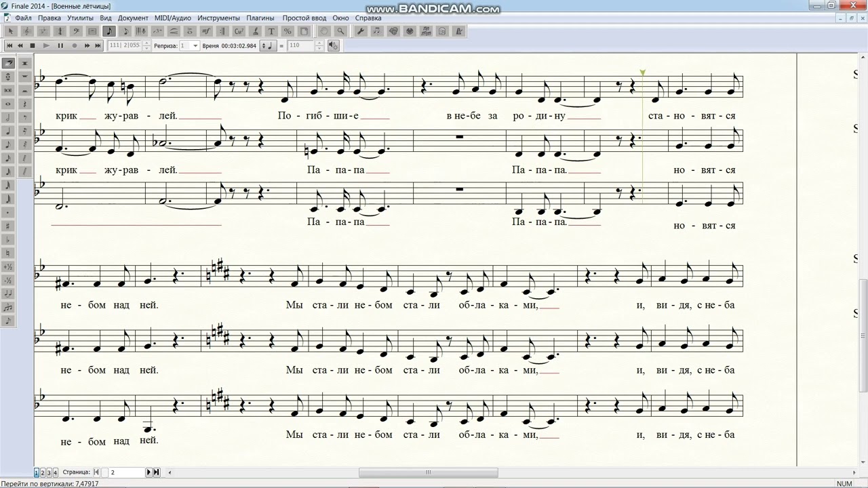This screenshot has height=488, width=868.
Task: Switch to layer 3 button
Action: (49, 472)
